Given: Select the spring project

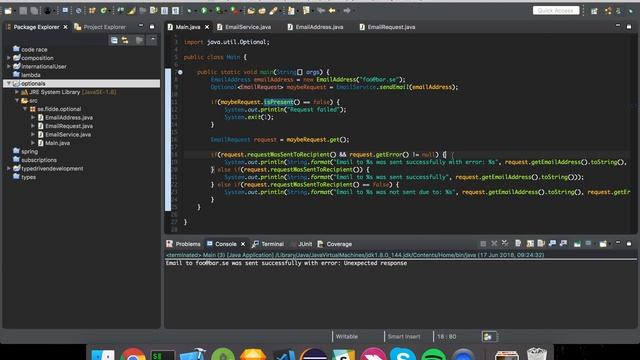Looking at the screenshot, I should 29,151.
